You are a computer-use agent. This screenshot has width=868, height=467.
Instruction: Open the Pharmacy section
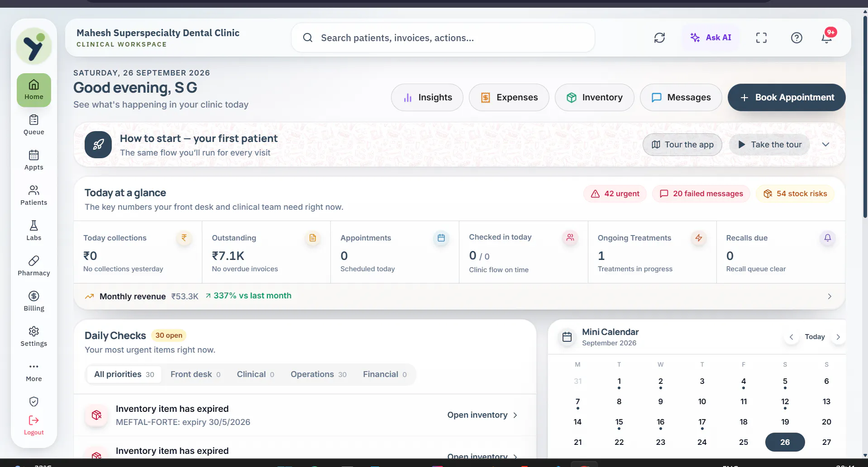(34, 266)
